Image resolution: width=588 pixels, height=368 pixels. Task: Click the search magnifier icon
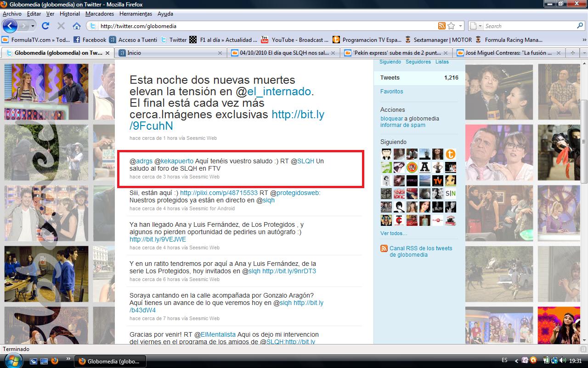580,26
